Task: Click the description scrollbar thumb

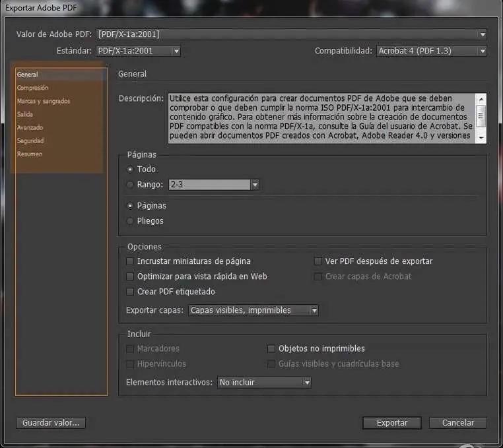Action: (x=481, y=115)
